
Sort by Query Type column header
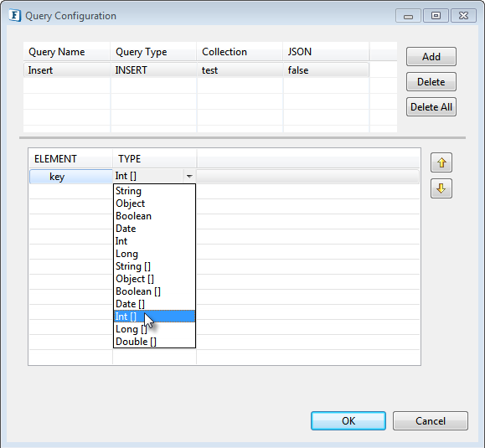coord(141,52)
